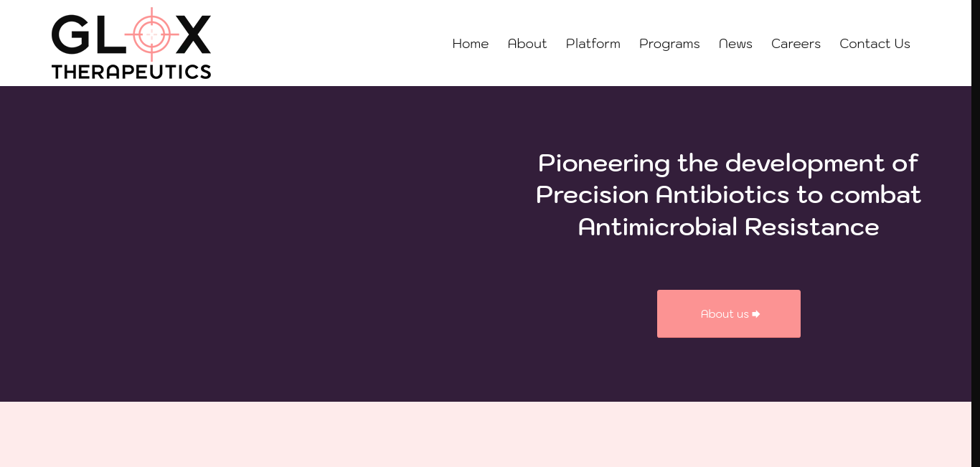Click the "Precision Antibiotics to combat" heading line
The height and width of the screenshot is (467, 980).
pos(727,195)
